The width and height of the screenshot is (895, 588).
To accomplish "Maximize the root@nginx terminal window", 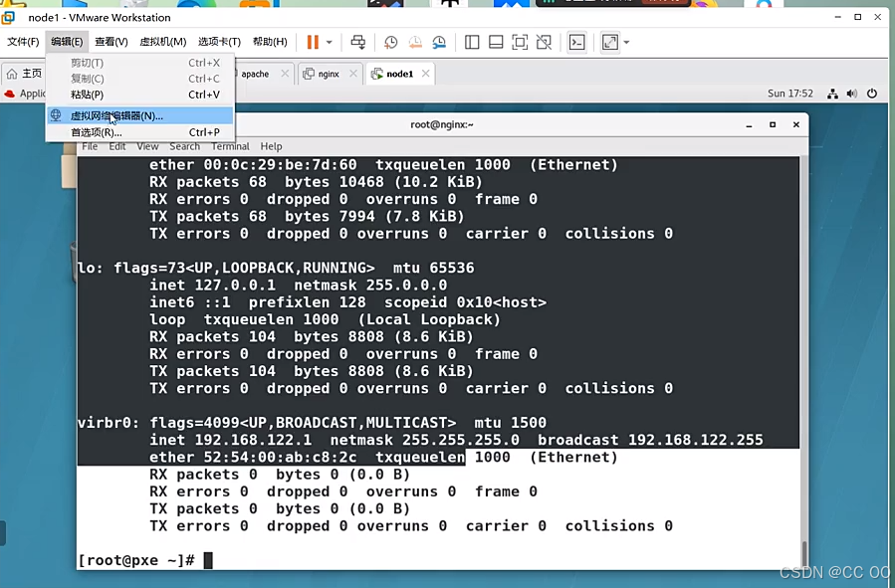I will tap(773, 125).
